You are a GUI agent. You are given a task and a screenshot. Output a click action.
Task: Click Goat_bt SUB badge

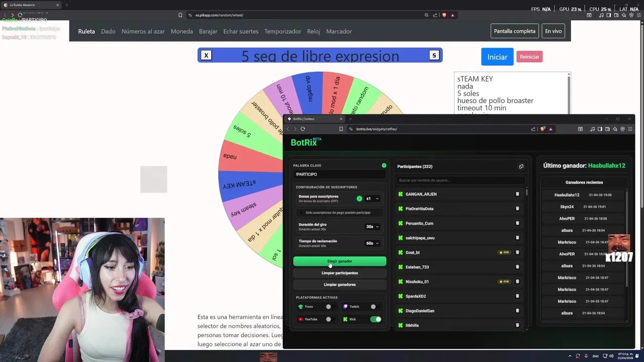(504, 252)
